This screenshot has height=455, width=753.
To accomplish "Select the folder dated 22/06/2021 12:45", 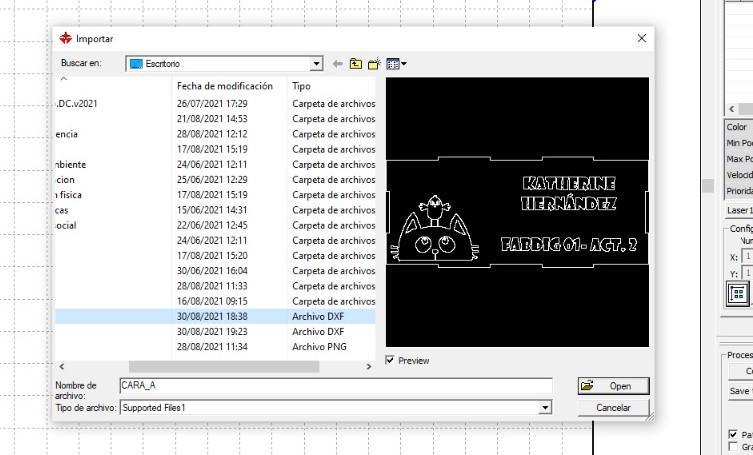I will (215, 225).
